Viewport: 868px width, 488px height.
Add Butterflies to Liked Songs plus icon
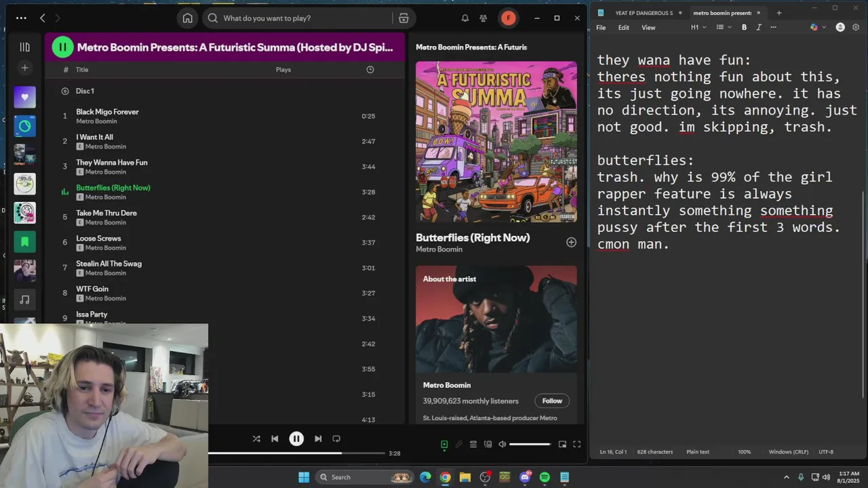[571, 242]
